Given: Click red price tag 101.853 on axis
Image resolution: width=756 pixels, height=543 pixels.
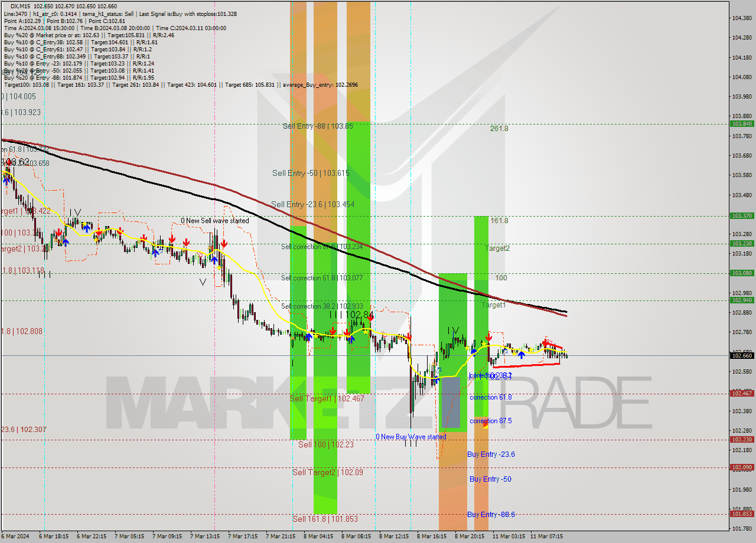Looking at the screenshot, I should 742,513.
